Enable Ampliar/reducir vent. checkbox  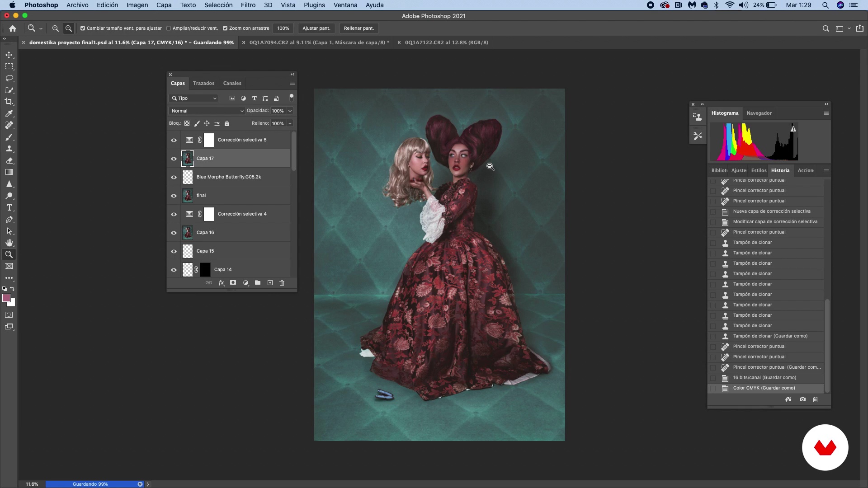click(169, 28)
